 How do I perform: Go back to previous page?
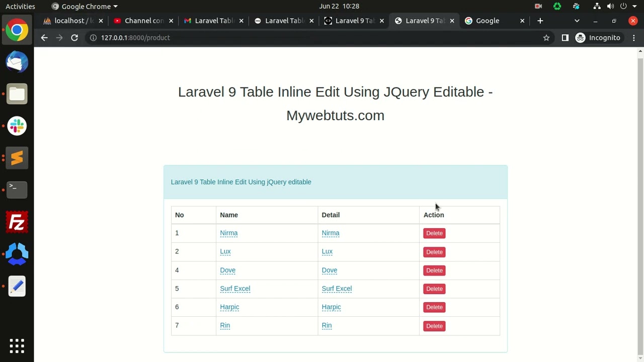point(44,38)
